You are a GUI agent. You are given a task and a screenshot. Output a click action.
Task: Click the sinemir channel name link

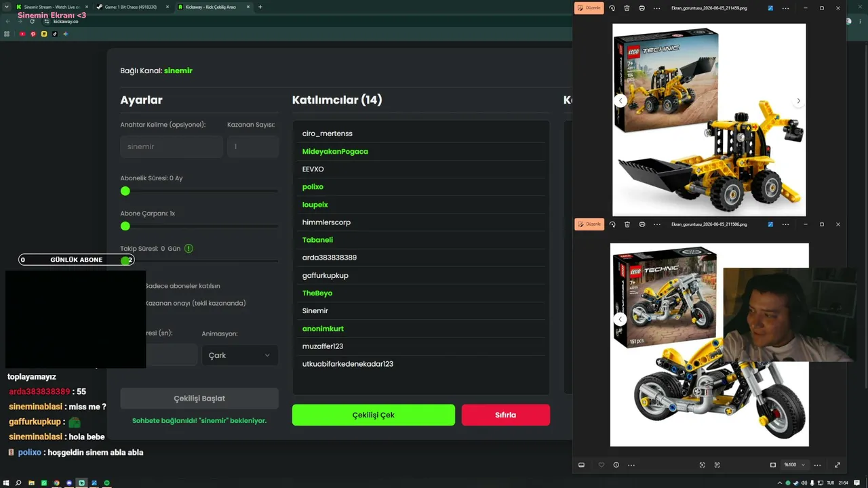tap(178, 70)
